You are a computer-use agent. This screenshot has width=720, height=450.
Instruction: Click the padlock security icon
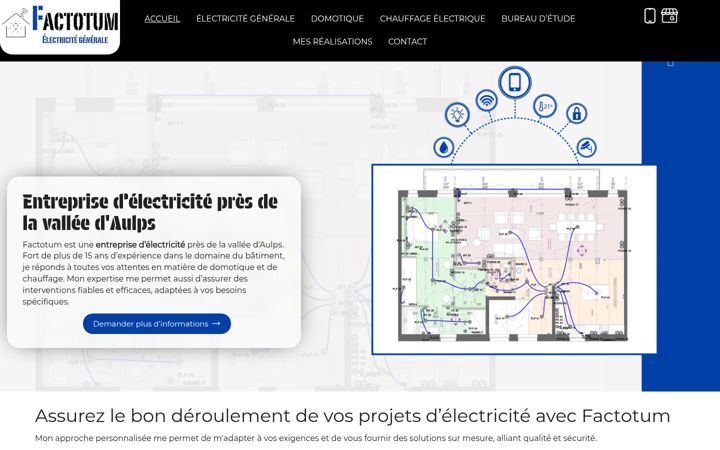pyautogui.click(x=576, y=113)
